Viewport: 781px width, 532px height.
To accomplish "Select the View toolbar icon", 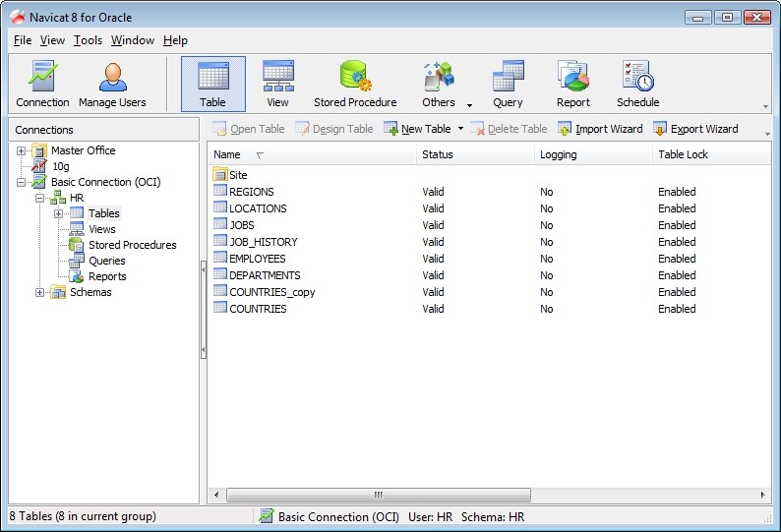I will pos(278,84).
